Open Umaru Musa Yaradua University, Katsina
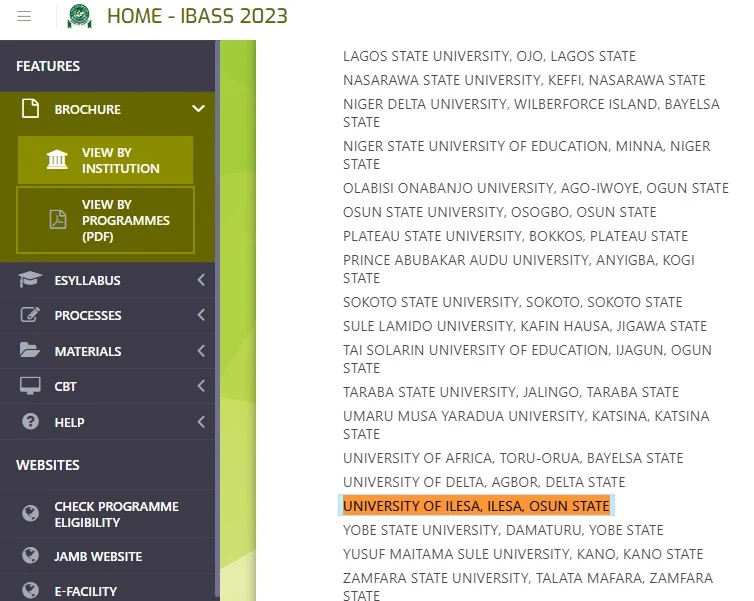This screenshot has width=754, height=601. 526,425
